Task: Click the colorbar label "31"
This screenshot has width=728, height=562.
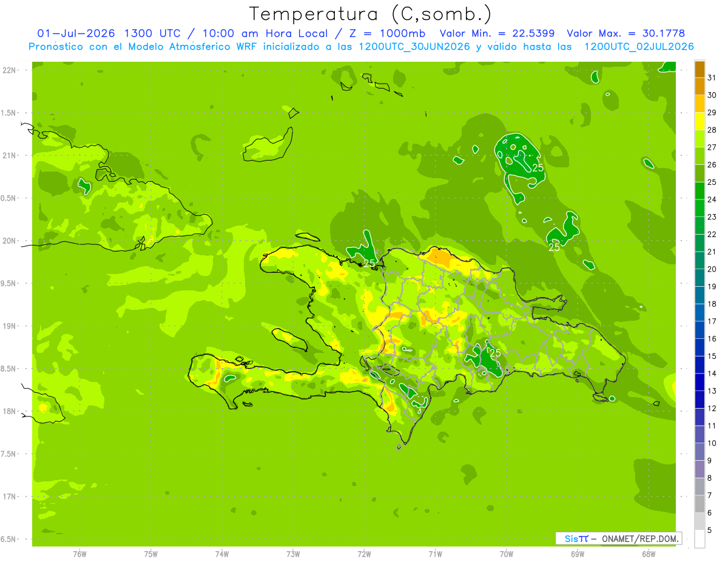Action: [x=712, y=78]
